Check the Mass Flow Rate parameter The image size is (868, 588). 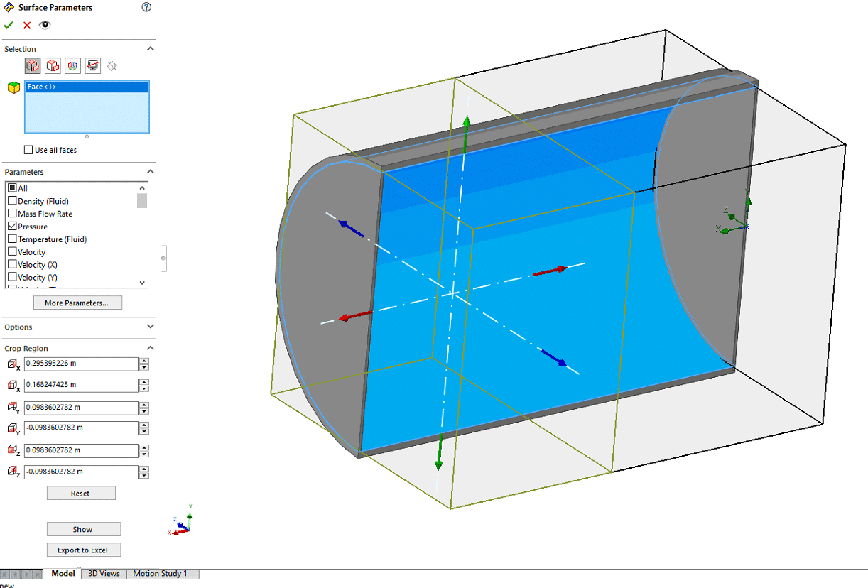point(12,214)
